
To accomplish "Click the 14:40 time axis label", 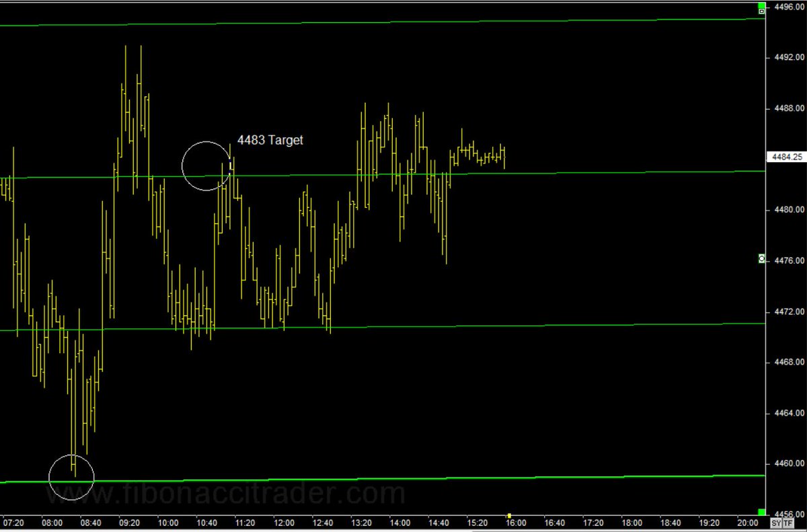I will point(438,523).
